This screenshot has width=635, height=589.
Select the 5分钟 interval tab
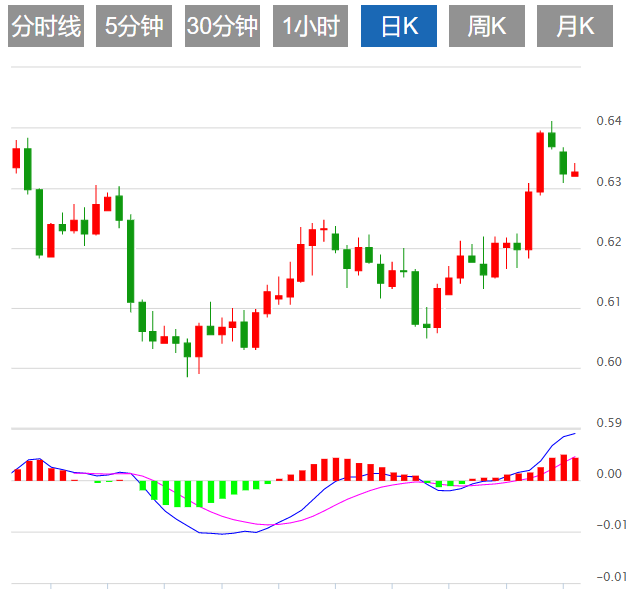[x=134, y=26]
